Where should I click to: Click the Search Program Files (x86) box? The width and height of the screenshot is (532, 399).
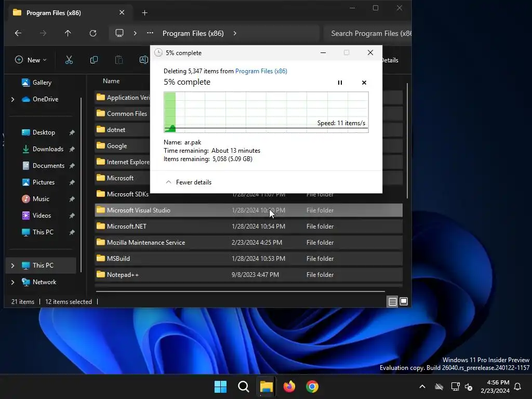click(367, 33)
